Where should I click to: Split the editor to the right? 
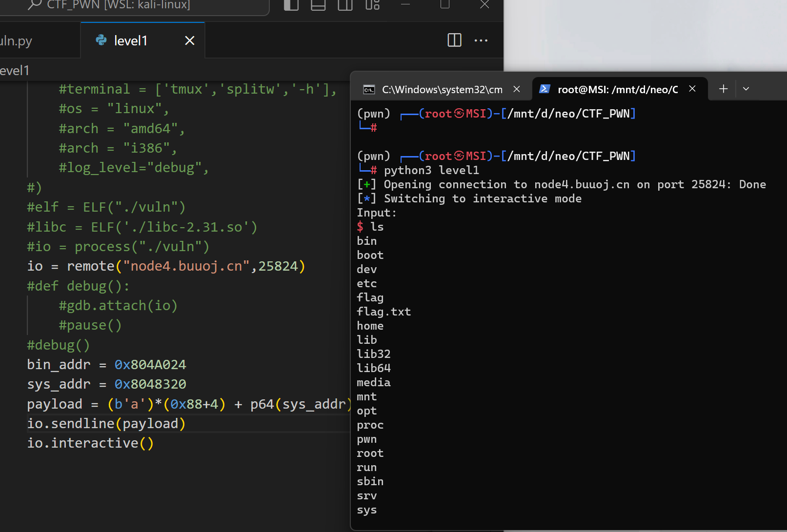[x=454, y=40]
